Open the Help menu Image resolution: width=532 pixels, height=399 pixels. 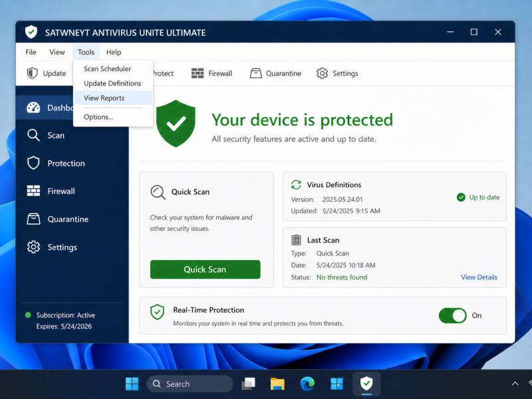coord(114,53)
